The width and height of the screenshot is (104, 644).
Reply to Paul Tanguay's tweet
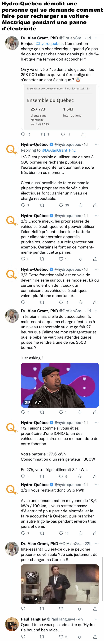coord(23,637)
